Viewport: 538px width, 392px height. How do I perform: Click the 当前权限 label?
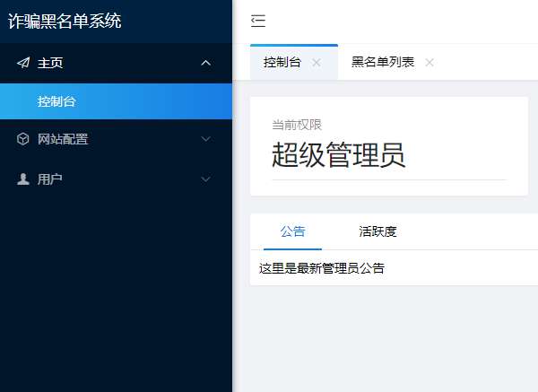tap(297, 125)
